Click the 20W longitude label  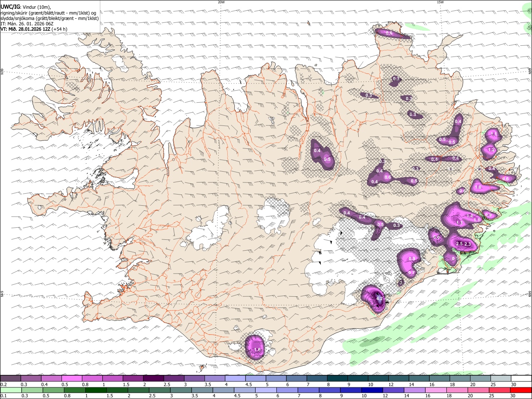pyautogui.click(x=221, y=2)
